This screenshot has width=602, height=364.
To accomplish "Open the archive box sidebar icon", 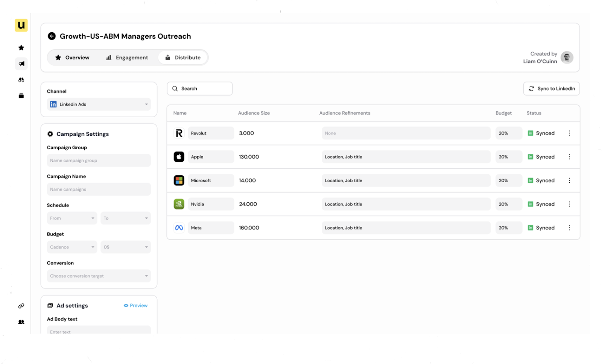I will (21, 96).
